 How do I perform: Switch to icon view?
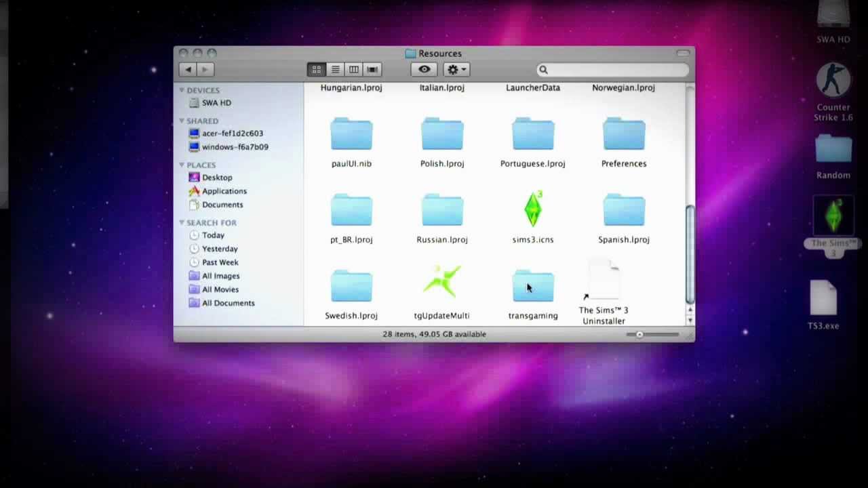click(316, 69)
